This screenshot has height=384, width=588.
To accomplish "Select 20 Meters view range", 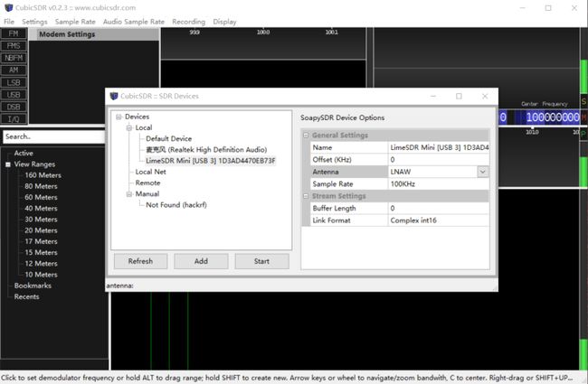I will tap(41, 230).
